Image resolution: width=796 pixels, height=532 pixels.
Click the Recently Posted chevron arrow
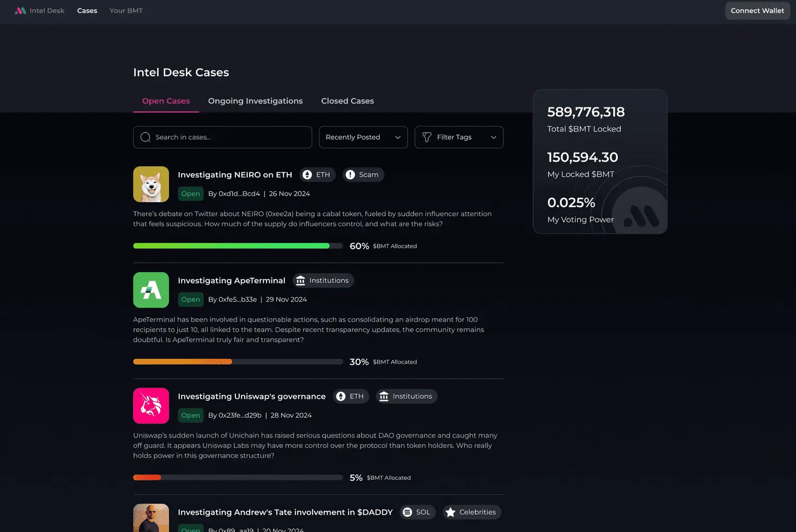pos(398,137)
